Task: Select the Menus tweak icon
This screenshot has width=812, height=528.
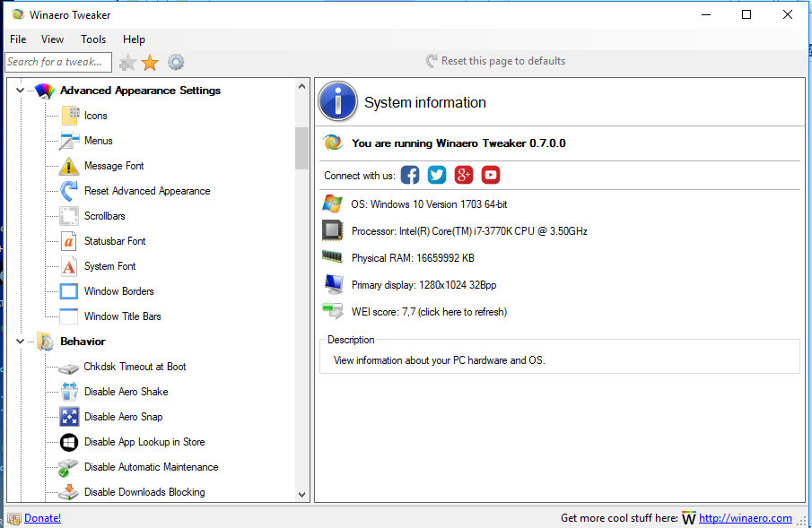Action: pos(69,140)
